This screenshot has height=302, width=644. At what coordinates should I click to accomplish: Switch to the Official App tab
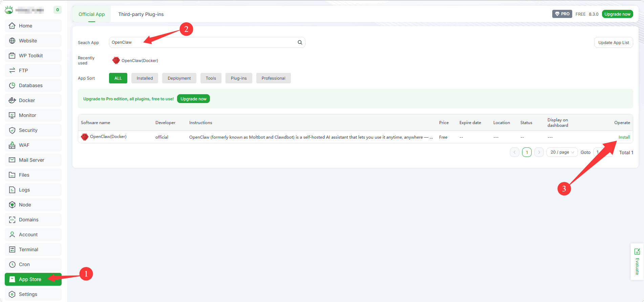tap(92, 14)
